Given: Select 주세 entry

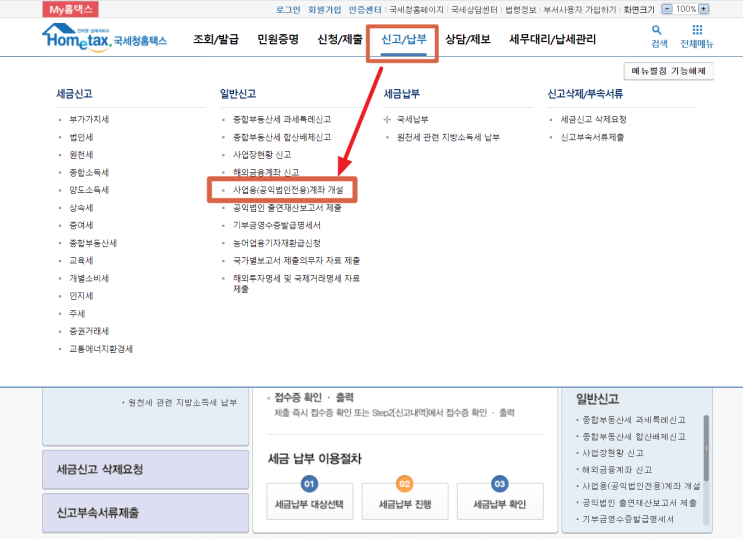Looking at the screenshot, I should [77, 314].
